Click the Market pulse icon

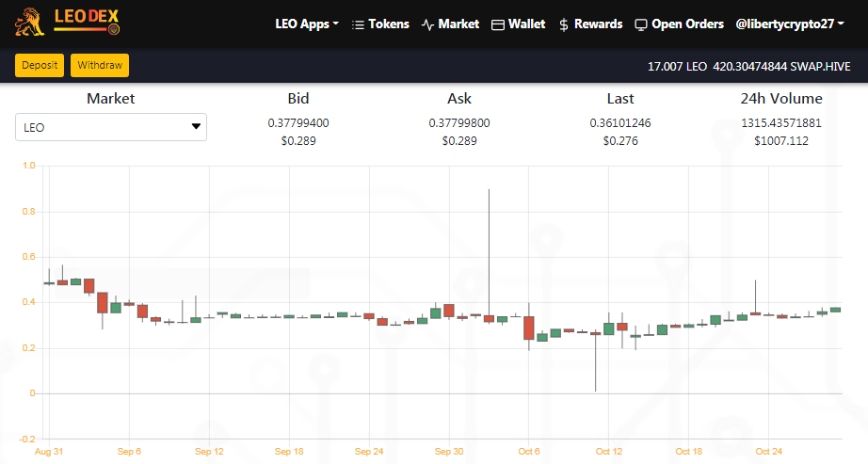(x=427, y=24)
